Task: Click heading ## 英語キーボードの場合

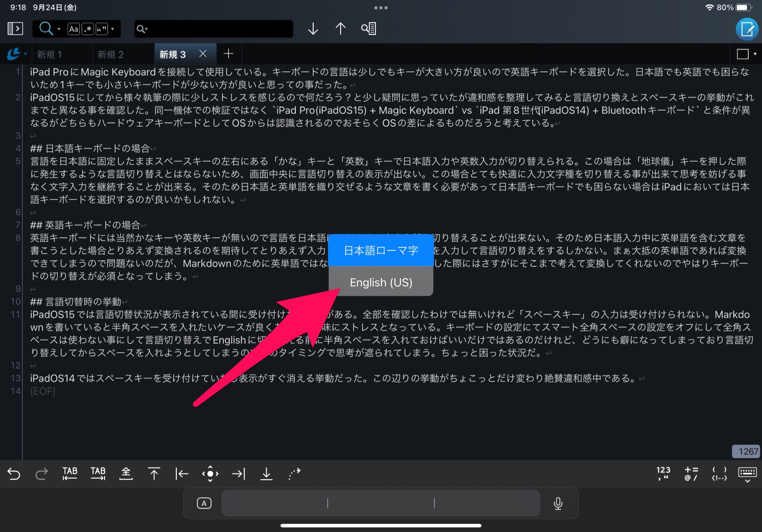Action: (85, 225)
